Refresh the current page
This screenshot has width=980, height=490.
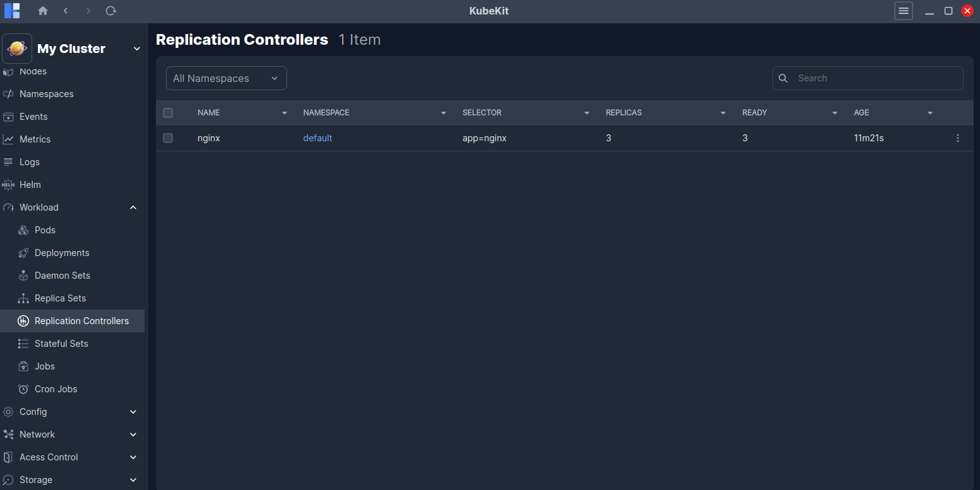pyautogui.click(x=111, y=11)
